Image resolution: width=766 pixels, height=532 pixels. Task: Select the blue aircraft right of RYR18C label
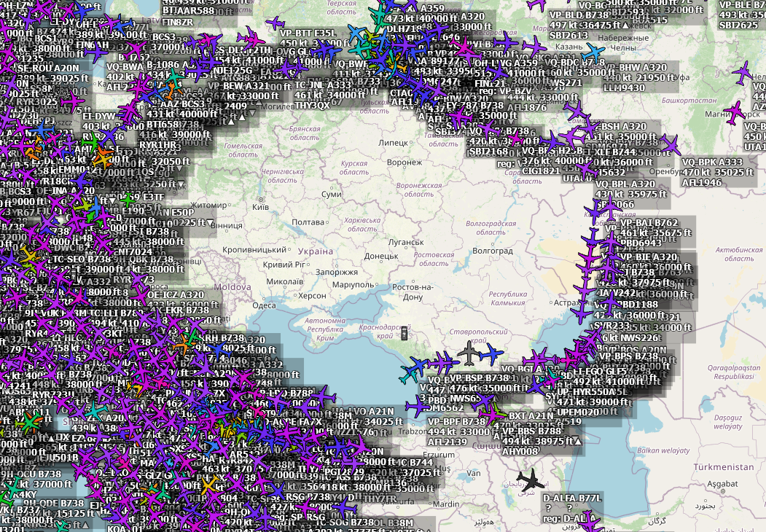tap(81, 181)
